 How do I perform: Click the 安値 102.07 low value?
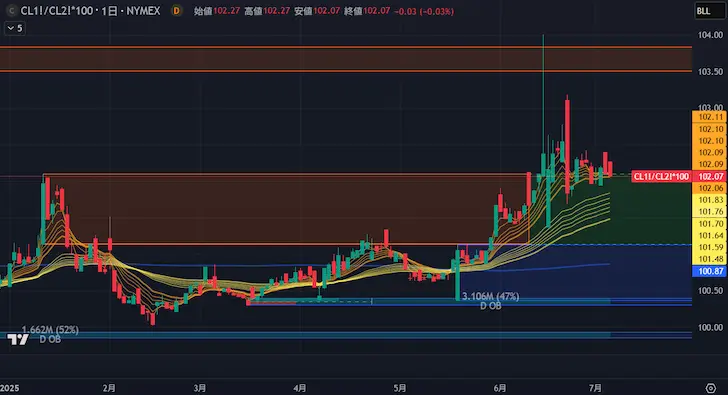pyautogui.click(x=317, y=11)
